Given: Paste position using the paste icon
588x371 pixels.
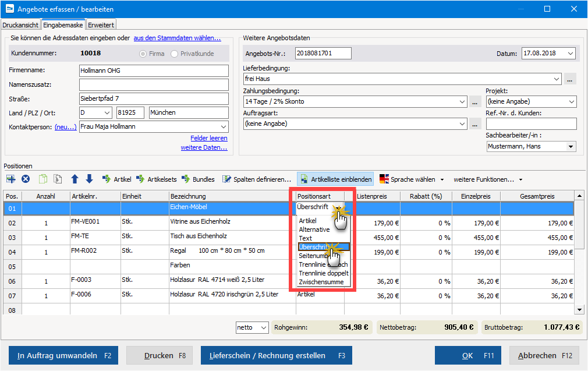Looking at the screenshot, I should tap(58, 179).
